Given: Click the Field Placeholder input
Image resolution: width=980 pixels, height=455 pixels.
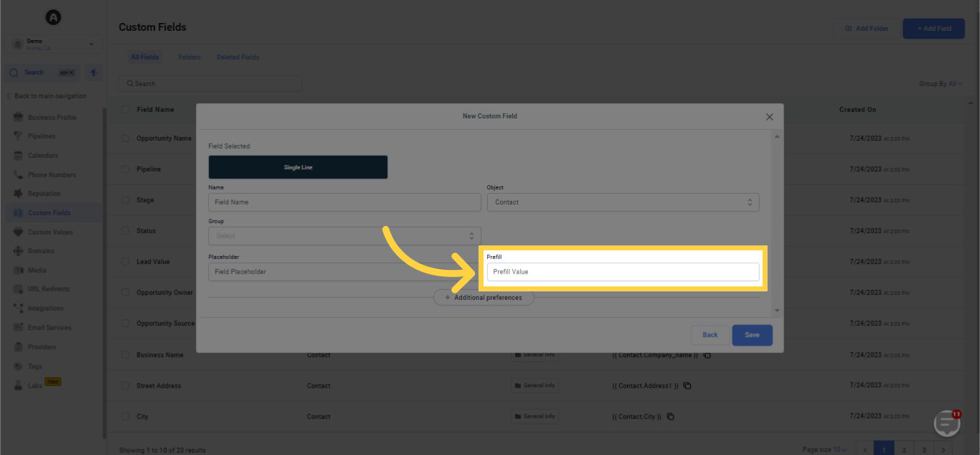Looking at the screenshot, I should pos(344,272).
